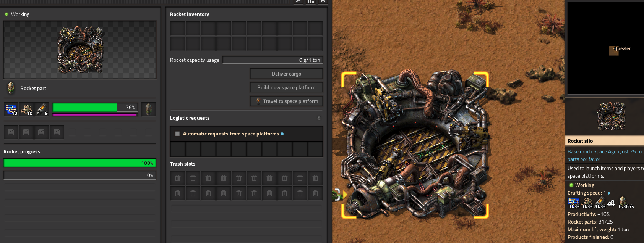
Task: Click low density structure icon in tooltip
Action: [x=587, y=203]
